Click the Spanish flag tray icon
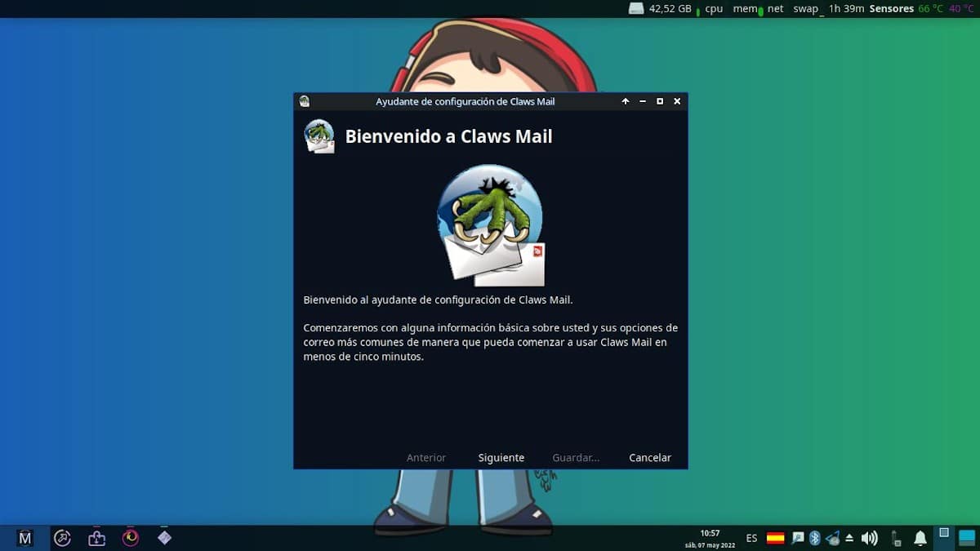The image size is (980, 551). [775, 538]
